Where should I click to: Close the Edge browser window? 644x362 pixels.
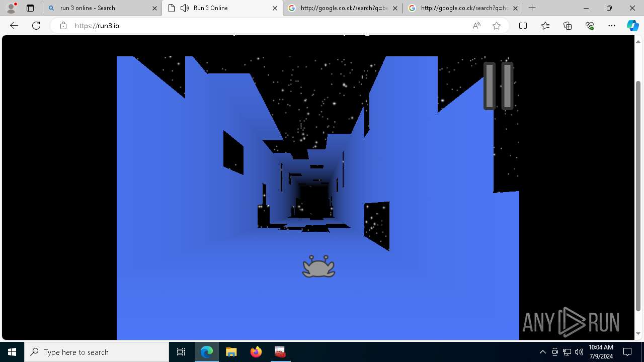click(632, 8)
